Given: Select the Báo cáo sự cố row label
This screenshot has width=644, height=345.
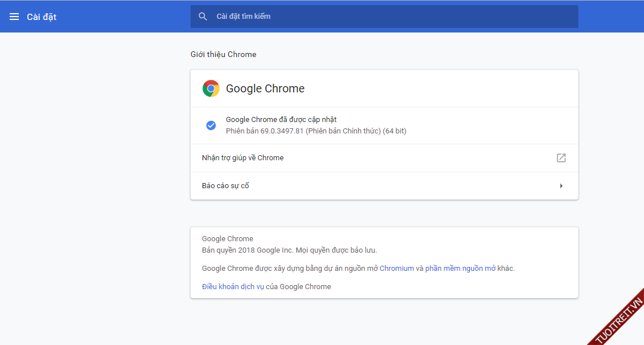Looking at the screenshot, I should [225, 186].
